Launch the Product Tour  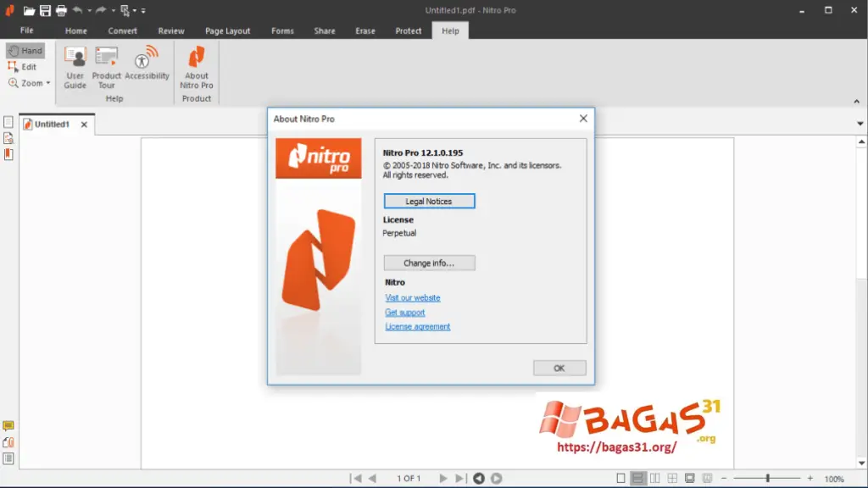click(x=106, y=68)
